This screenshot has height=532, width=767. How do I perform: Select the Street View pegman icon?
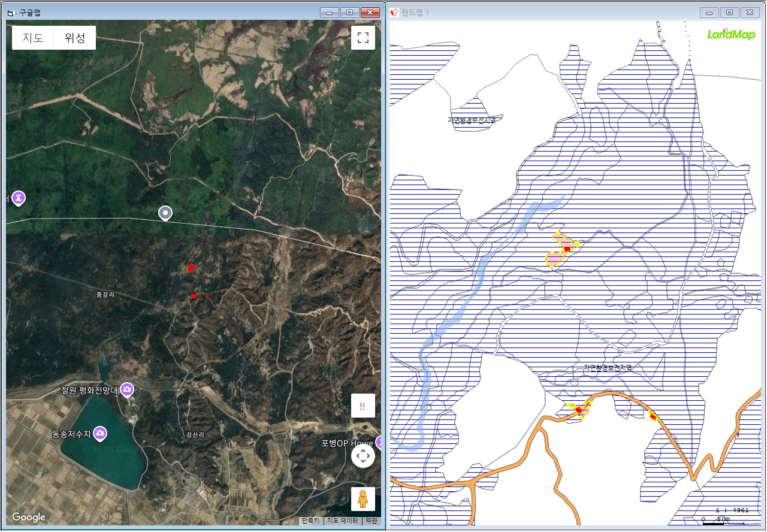(x=363, y=498)
